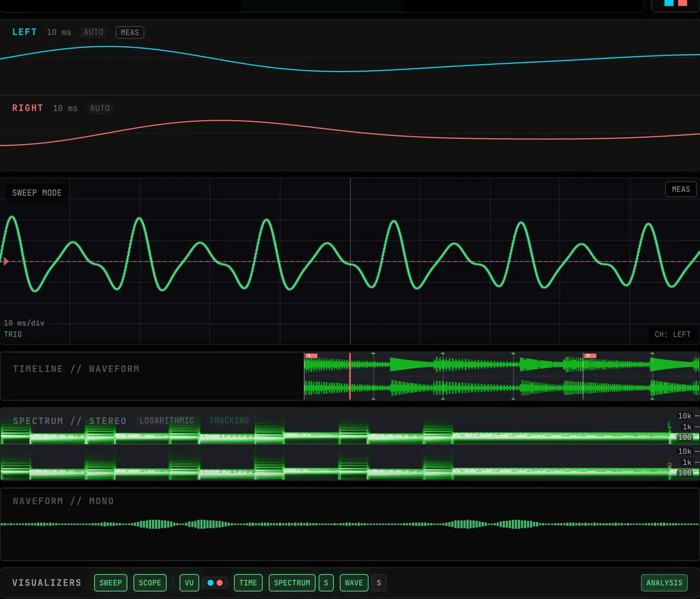
Task: Click the S button next to WAVE
Action: click(x=379, y=583)
